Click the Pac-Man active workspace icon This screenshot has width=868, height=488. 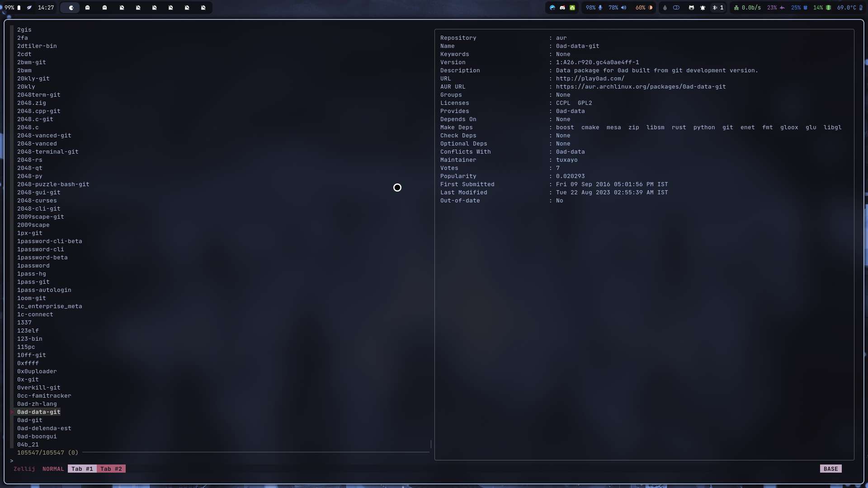[x=71, y=8]
